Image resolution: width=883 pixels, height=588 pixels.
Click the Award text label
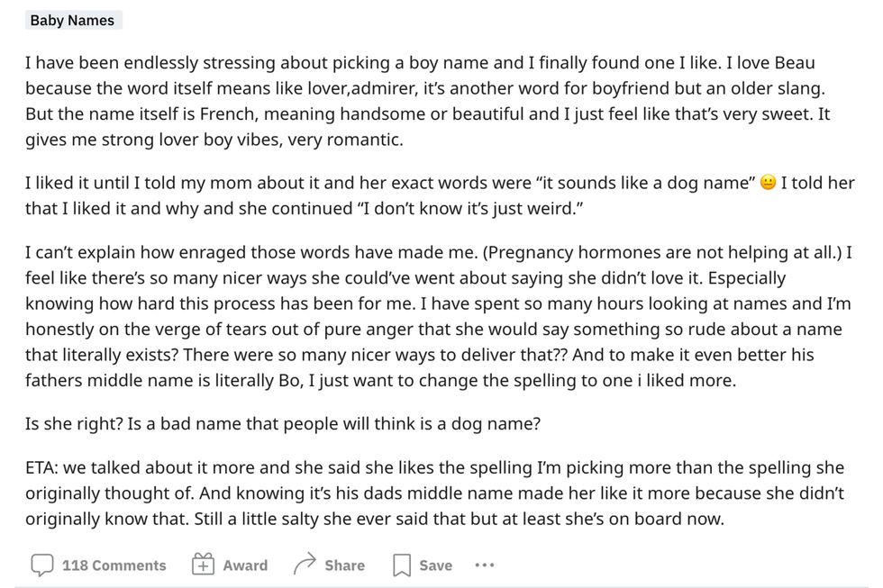pos(245,565)
